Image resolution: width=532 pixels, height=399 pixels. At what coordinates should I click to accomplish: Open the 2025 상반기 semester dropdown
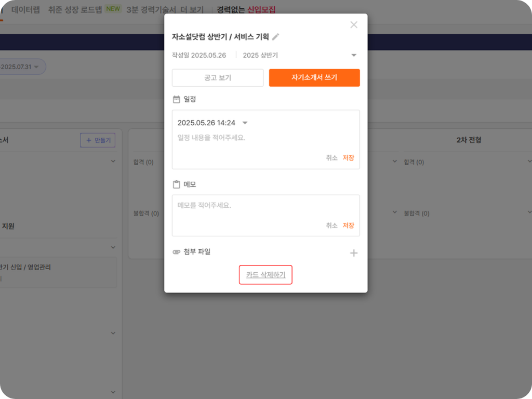point(354,55)
